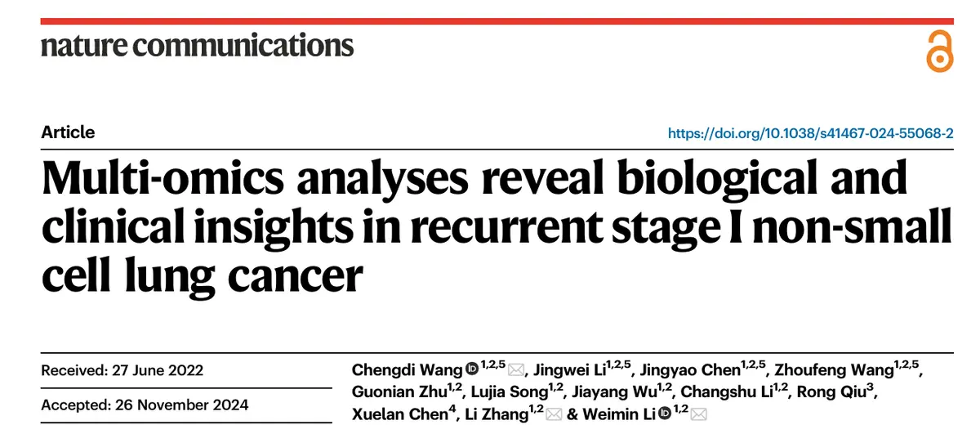The height and width of the screenshot is (425, 980).
Task: Click email envelope icon beside Chengdi Wang
Action: point(516,370)
